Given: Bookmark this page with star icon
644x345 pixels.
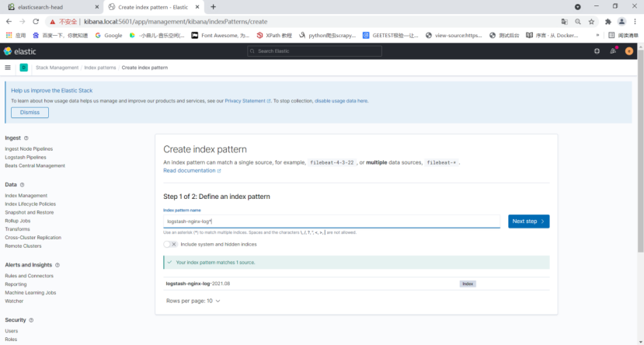Looking at the screenshot, I should [591, 22].
